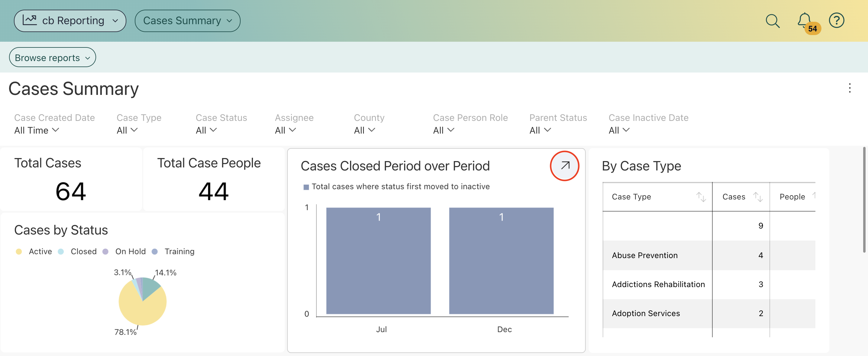Toggle Active status in pie legend

pyautogui.click(x=40, y=252)
